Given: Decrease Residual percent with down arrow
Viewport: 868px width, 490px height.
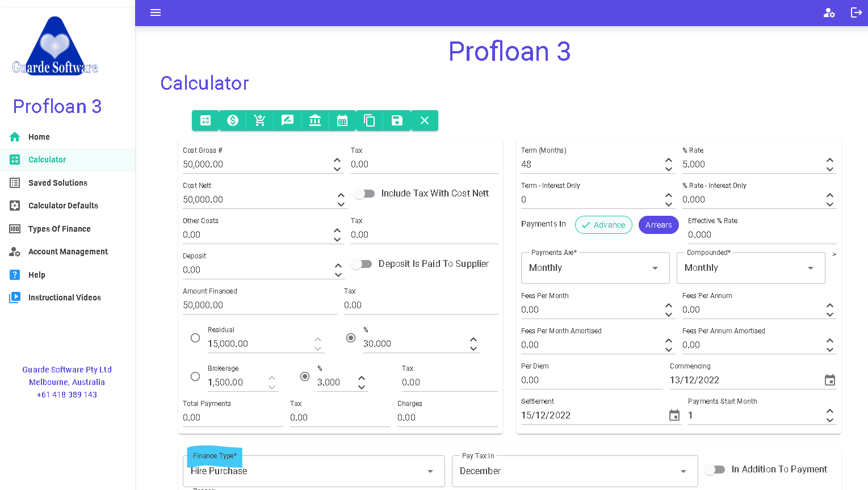Looking at the screenshot, I should coord(473,348).
